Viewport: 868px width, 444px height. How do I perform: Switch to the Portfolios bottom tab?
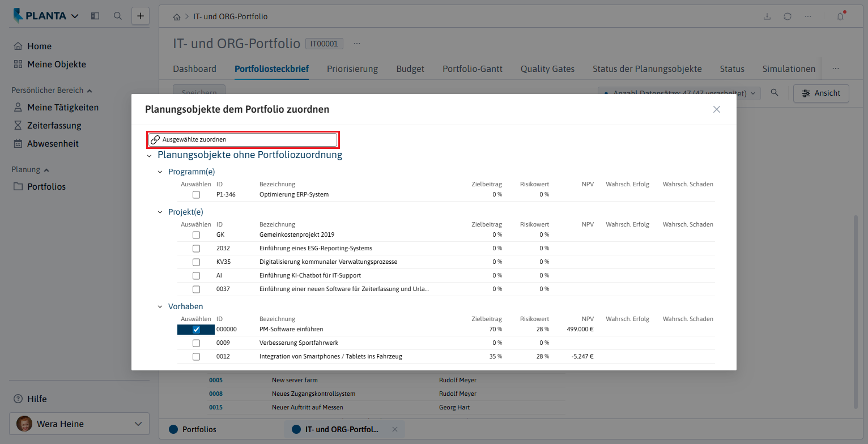[x=193, y=429]
